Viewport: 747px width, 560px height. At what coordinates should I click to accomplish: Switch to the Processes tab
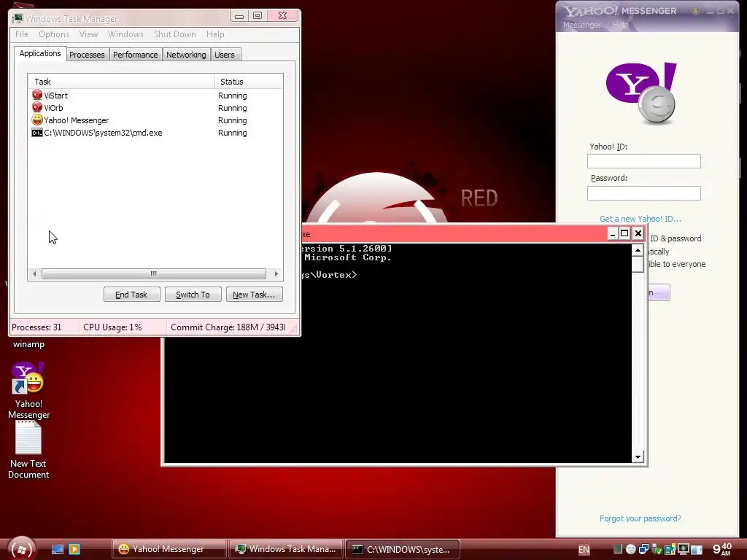pyautogui.click(x=87, y=55)
